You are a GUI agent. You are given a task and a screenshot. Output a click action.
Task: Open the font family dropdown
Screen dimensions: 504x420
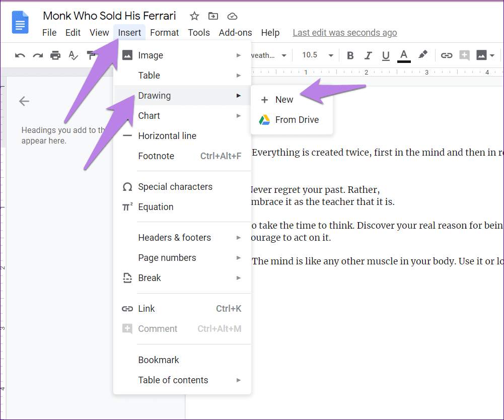tap(269, 55)
